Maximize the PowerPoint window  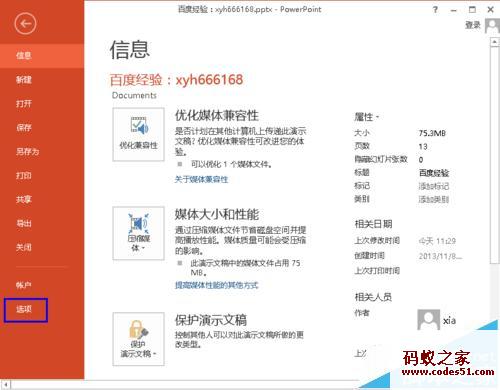coord(472,10)
